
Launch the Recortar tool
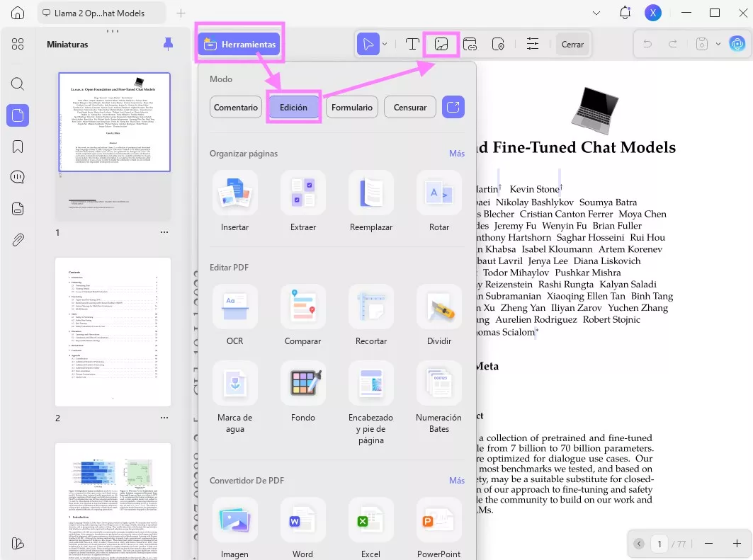(x=371, y=315)
